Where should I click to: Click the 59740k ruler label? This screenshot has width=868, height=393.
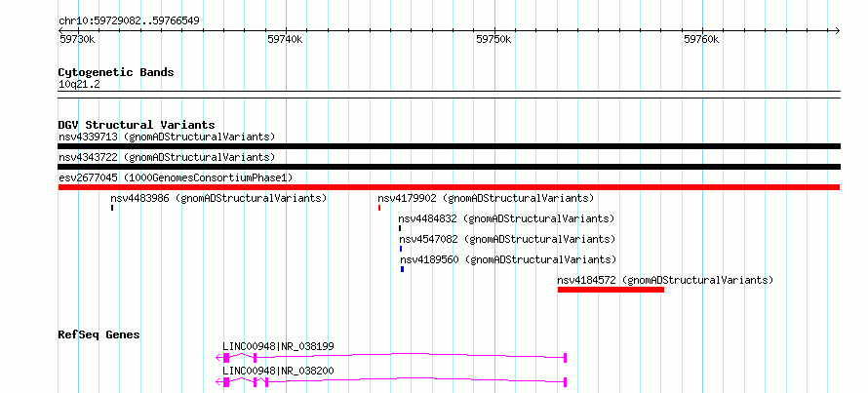pyautogui.click(x=285, y=39)
